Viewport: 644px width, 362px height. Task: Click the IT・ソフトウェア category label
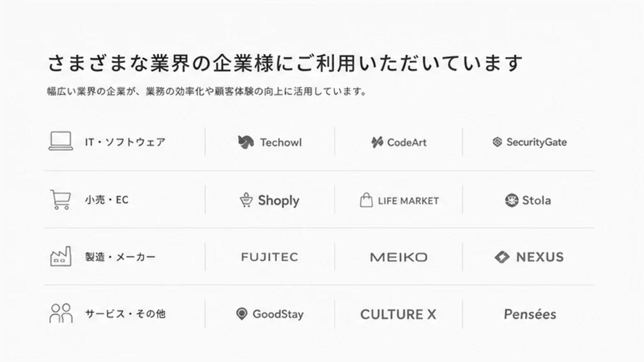click(x=125, y=142)
